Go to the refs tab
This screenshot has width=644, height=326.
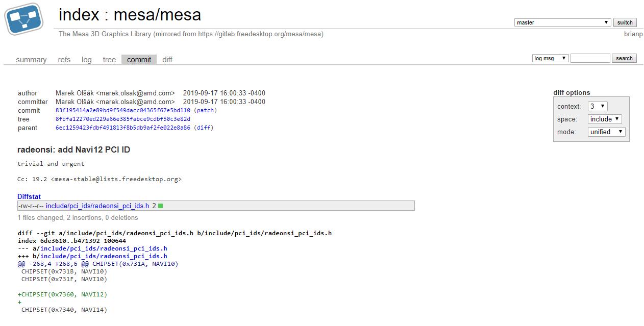coord(64,60)
